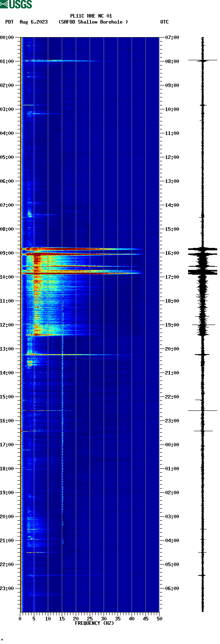Click '(SAFOD Shallow Borehole )' subtitle
The image size is (220, 644).
point(93,22)
